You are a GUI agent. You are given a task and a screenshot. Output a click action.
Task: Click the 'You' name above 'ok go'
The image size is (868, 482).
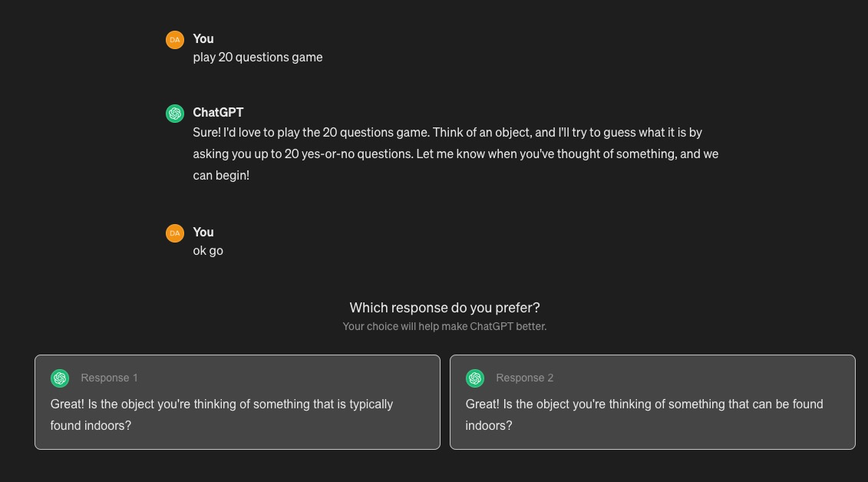click(x=203, y=232)
